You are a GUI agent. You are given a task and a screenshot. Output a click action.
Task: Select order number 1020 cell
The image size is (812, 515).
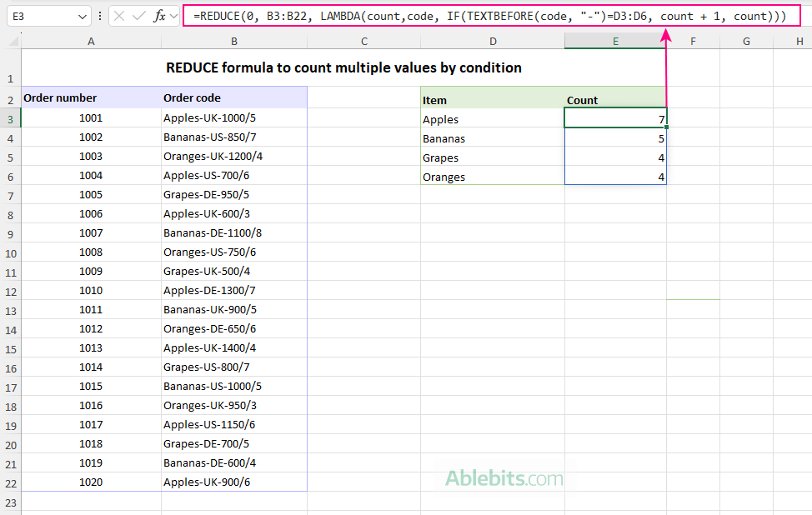coord(91,482)
